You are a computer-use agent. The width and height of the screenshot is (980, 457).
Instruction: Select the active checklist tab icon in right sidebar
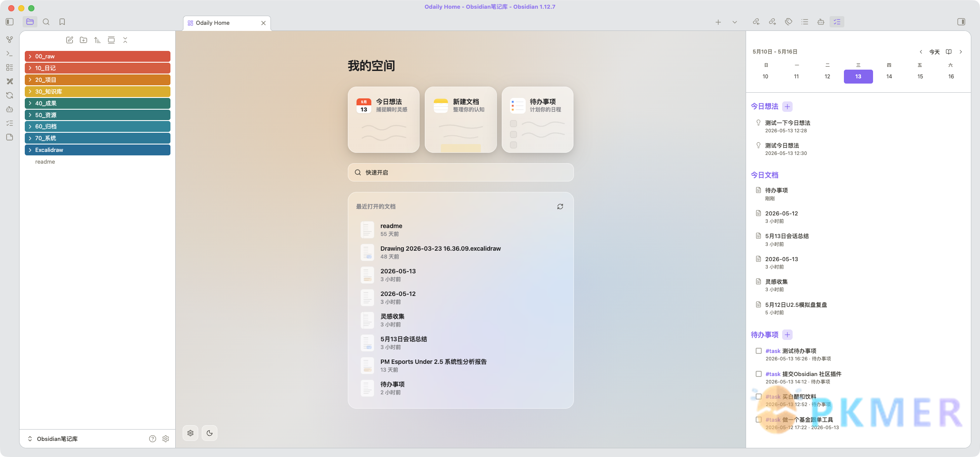[837, 22]
